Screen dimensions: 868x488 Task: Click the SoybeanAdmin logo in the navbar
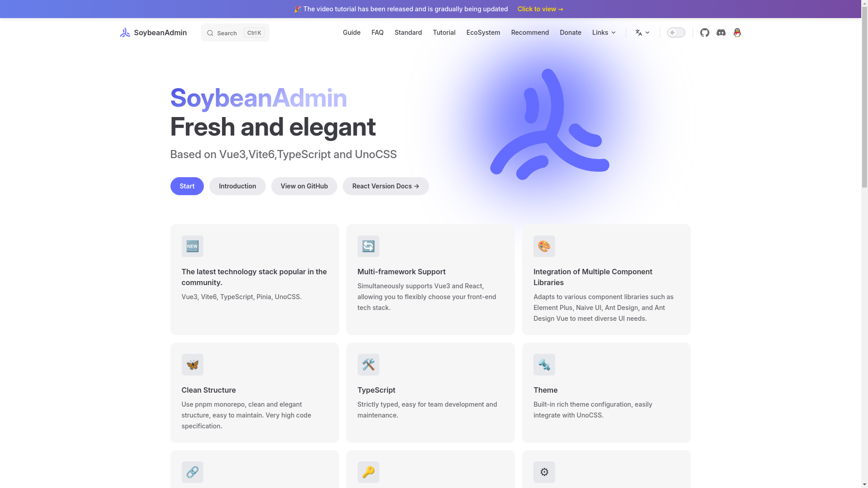[125, 33]
